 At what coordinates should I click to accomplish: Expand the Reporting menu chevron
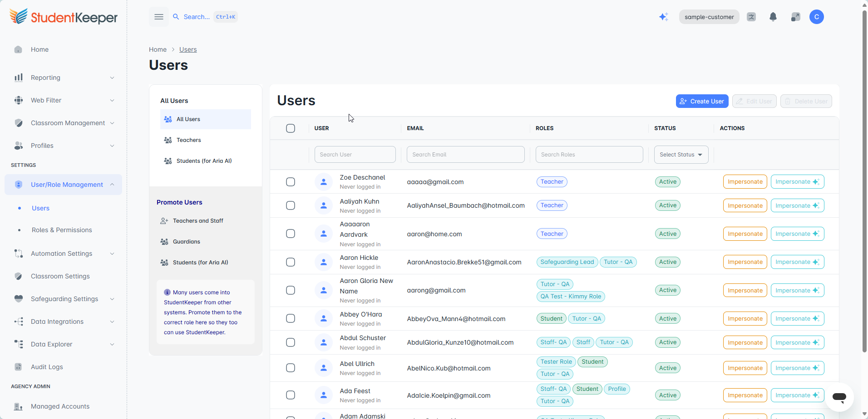click(112, 78)
